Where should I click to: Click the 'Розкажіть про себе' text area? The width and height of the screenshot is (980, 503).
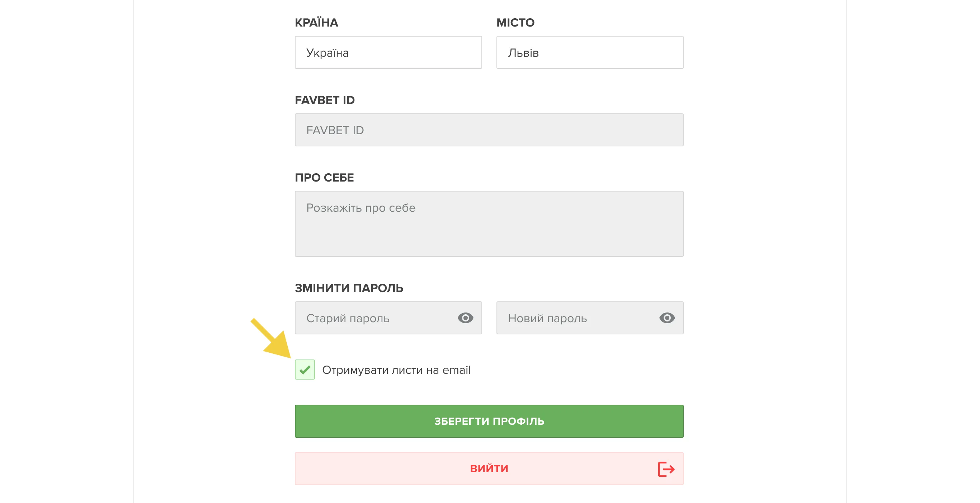(489, 224)
